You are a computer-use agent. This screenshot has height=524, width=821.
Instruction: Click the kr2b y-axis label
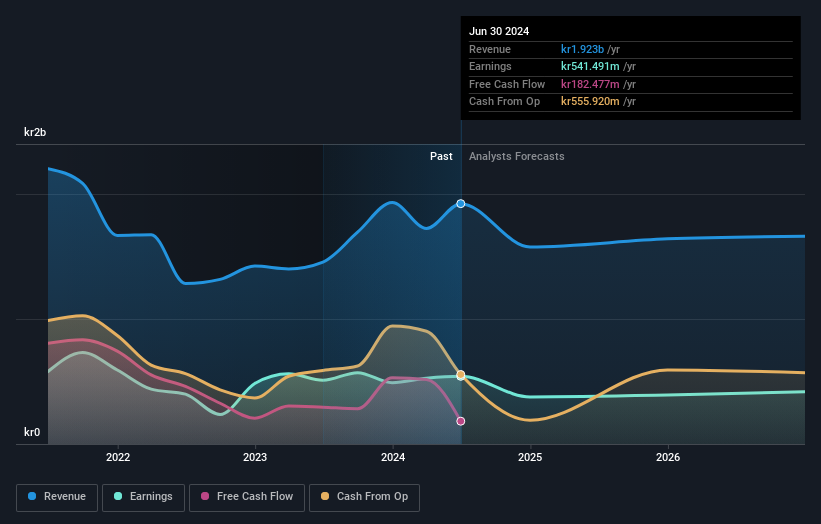tap(35, 132)
